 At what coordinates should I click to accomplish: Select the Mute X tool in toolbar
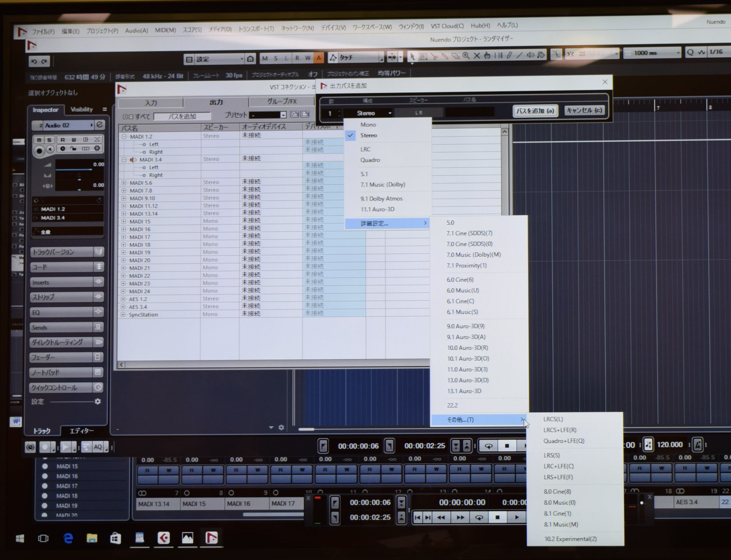coord(477,55)
